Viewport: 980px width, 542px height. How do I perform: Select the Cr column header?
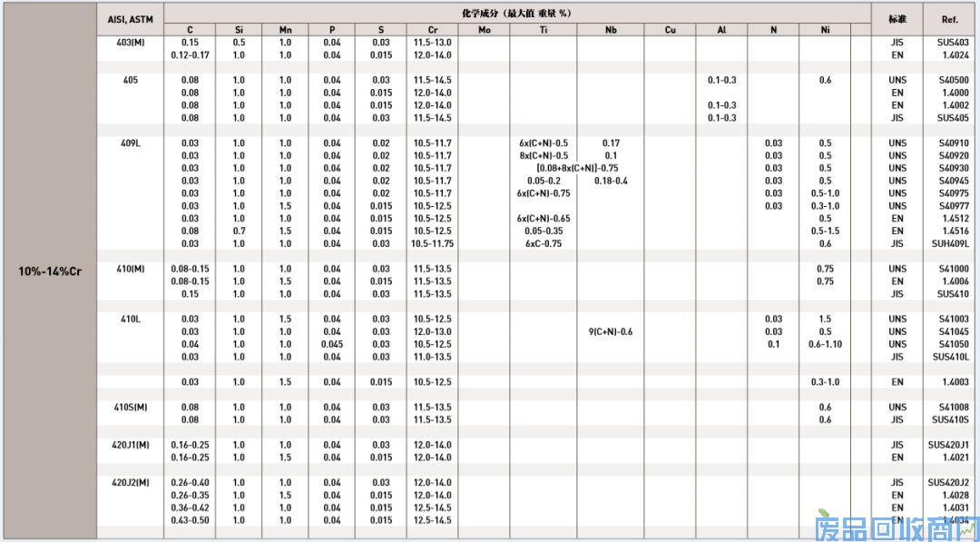click(432, 30)
